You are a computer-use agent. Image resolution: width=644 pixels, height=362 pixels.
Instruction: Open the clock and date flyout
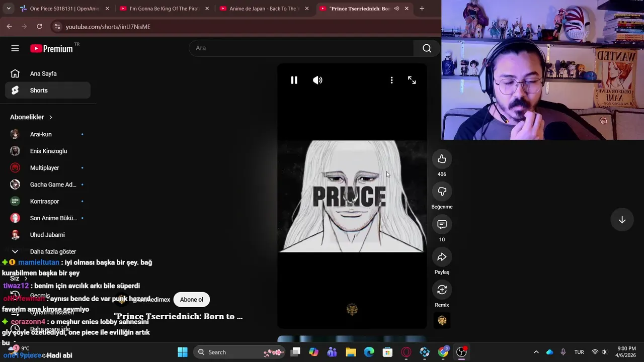pos(626,352)
